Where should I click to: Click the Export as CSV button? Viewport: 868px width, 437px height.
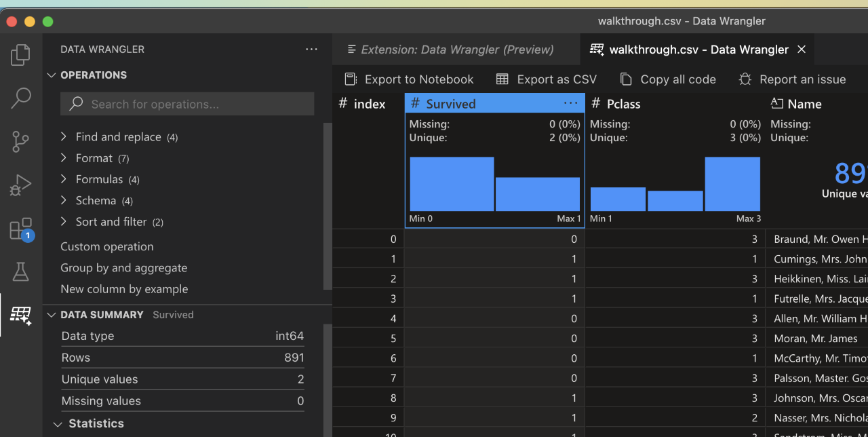547,79
